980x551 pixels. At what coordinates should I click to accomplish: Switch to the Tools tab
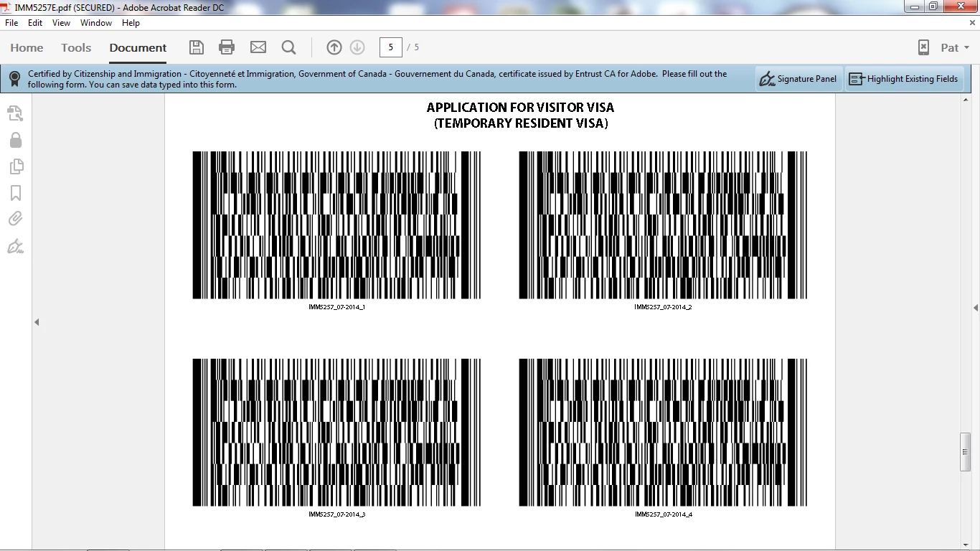tap(76, 47)
